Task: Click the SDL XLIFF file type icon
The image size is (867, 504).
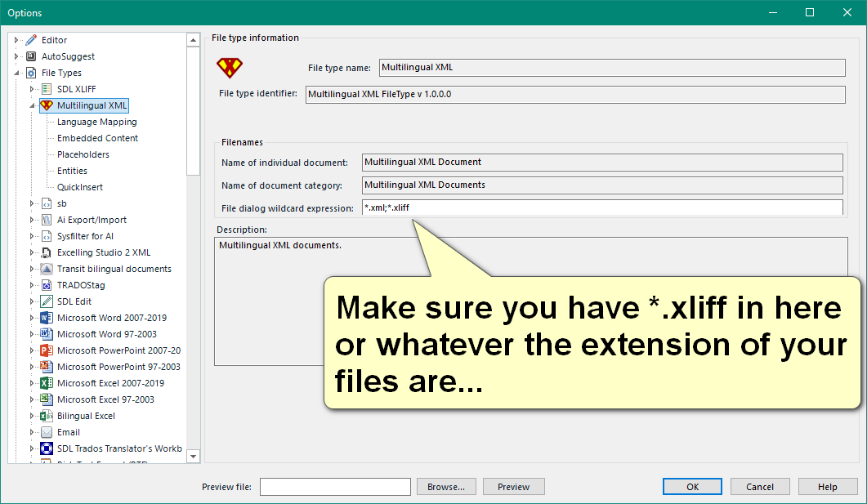Action: [47, 89]
